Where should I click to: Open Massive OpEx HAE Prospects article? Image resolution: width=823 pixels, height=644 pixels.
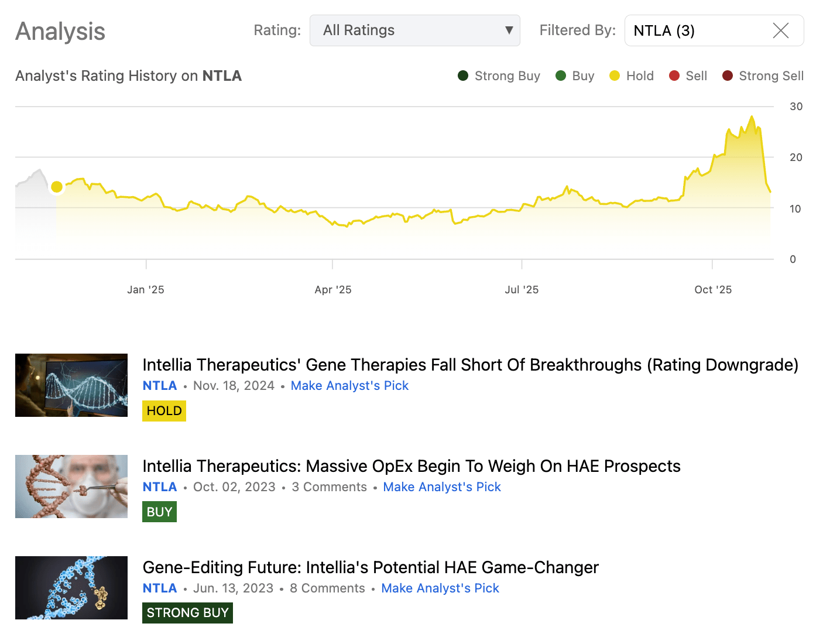(x=411, y=466)
